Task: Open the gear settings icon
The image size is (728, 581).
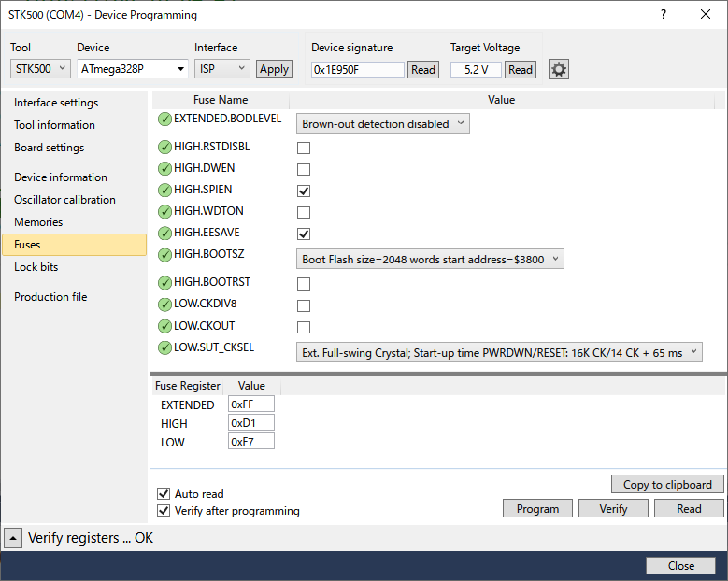Action: pyautogui.click(x=559, y=70)
